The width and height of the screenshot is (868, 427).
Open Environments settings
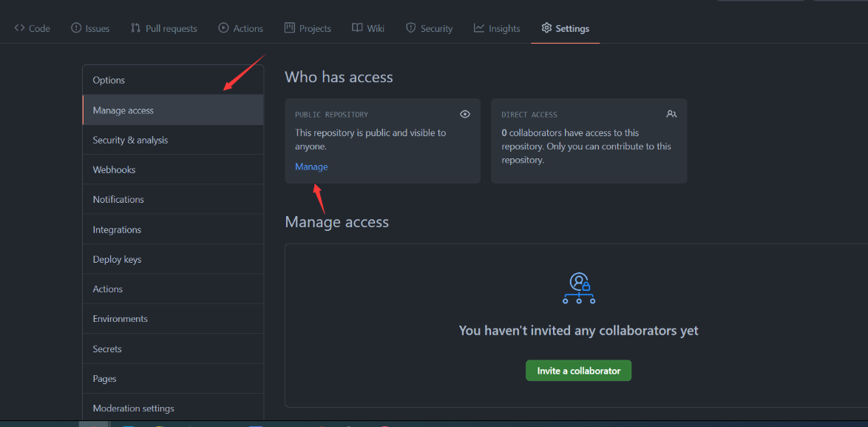173,319
